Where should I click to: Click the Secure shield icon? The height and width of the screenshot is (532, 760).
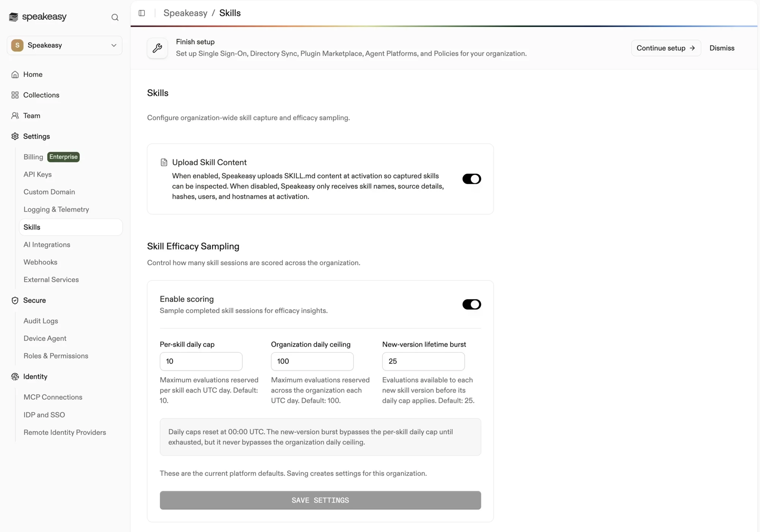pos(15,300)
